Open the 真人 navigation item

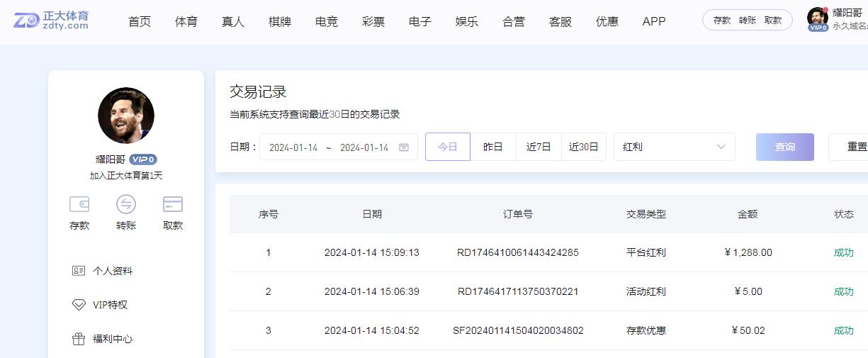coord(233,21)
